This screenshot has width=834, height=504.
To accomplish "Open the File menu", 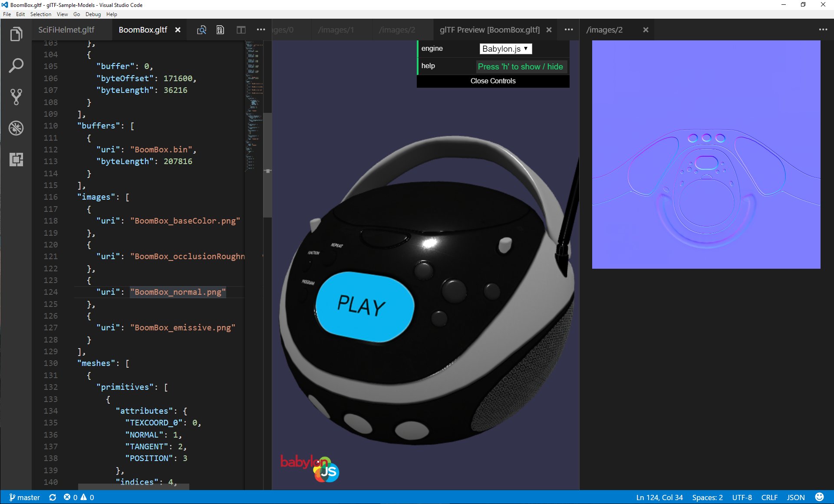I will coord(7,14).
